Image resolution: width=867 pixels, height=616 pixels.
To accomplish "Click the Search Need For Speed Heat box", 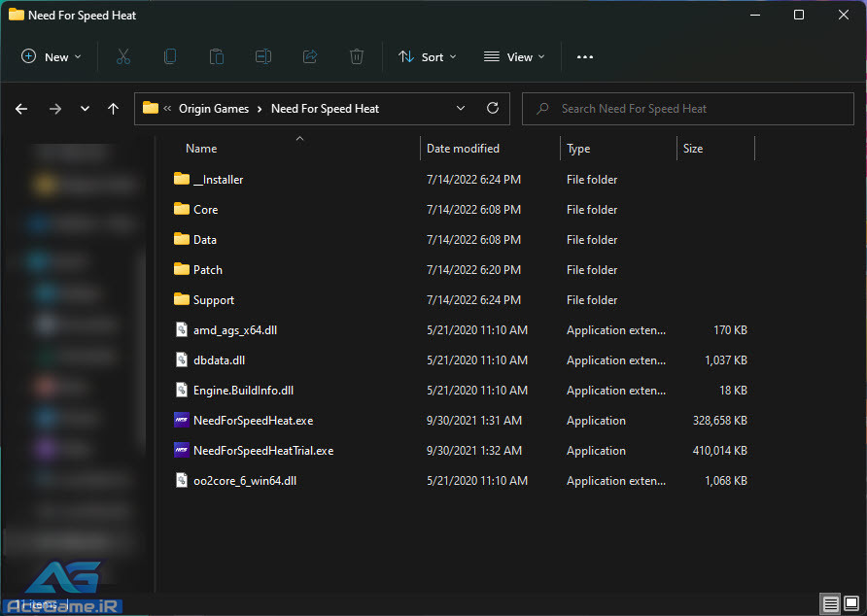I will click(x=690, y=109).
